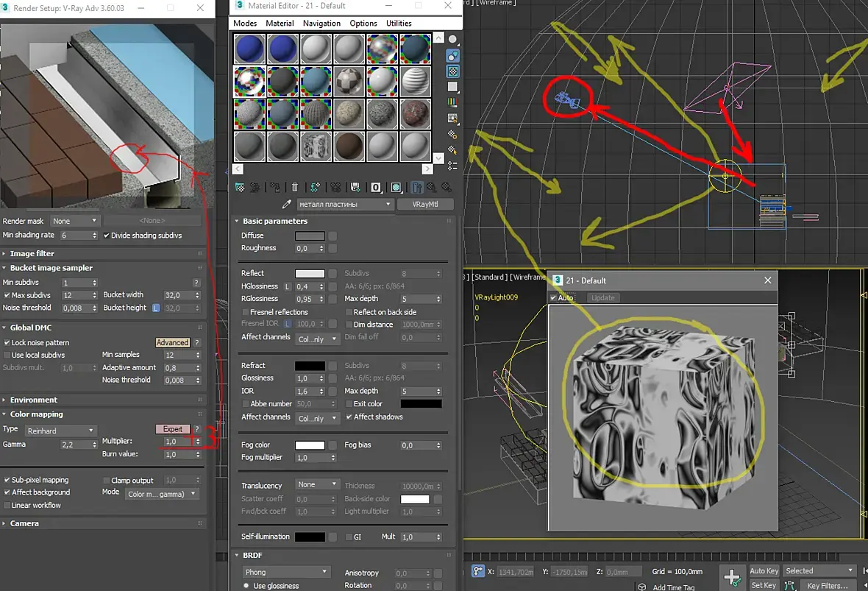Screen dimensions: 868x591
Task: Click the Material Effects Channel 0 icon
Action: pyautogui.click(x=375, y=187)
